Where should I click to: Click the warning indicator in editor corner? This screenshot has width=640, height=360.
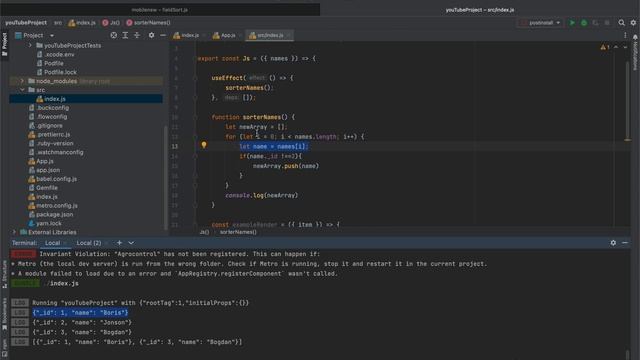(x=604, y=47)
